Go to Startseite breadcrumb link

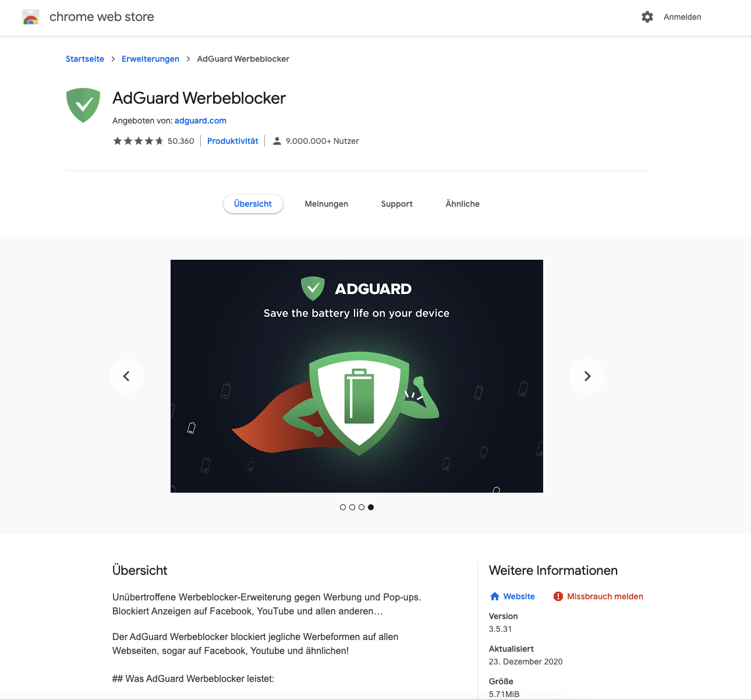(85, 59)
